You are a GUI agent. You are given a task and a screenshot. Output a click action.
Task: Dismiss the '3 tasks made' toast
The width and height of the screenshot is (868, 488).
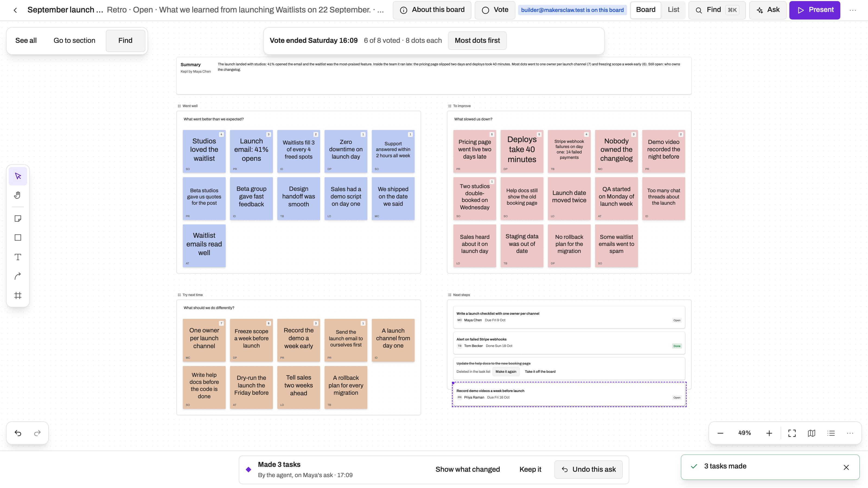click(x=846, y=467)
